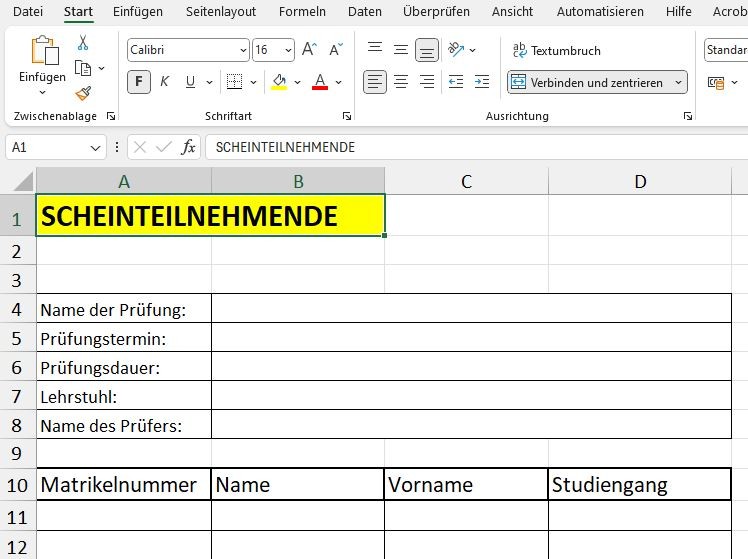Click the Increase font size icon
This screenshot has width=748, height=559.
point(309,50)
